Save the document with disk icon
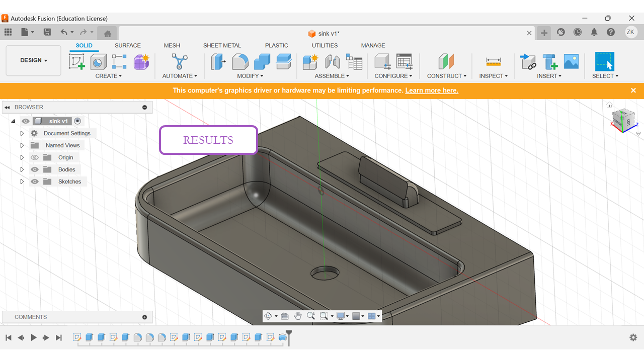 47,32
